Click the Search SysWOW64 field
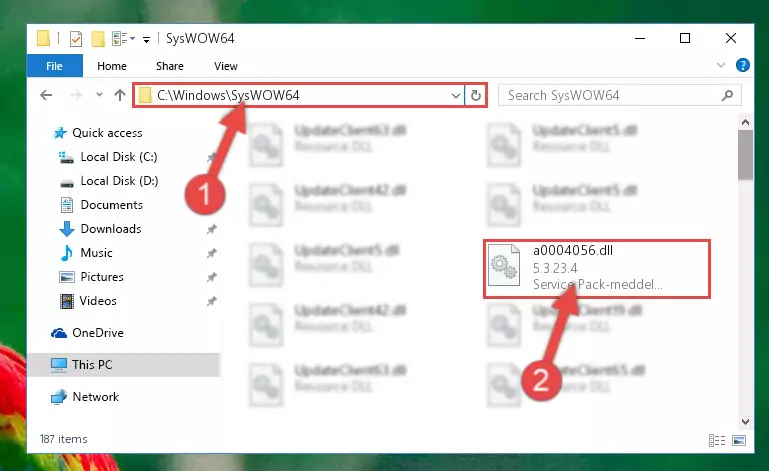 click(619, 95)
